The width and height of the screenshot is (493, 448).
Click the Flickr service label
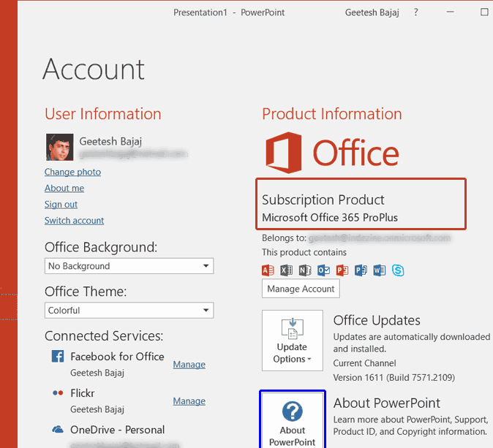point(83,393)
